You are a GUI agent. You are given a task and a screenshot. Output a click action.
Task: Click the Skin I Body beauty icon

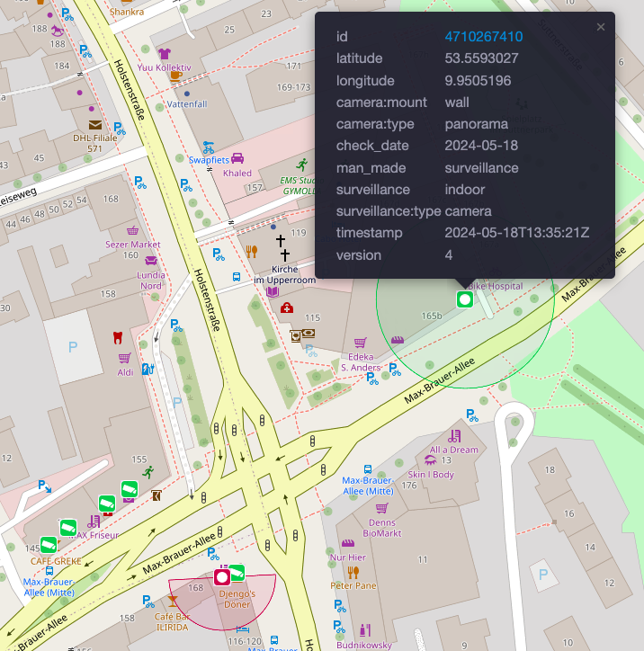click(x=430, y=460)
